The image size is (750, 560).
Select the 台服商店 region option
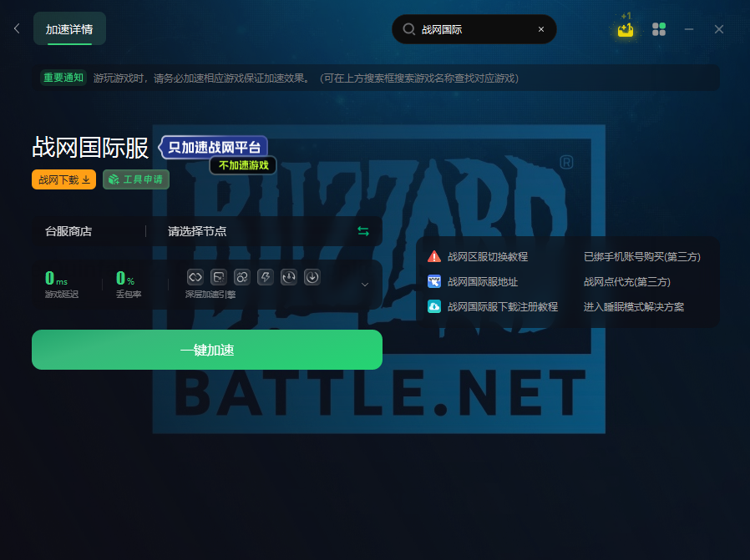click(68, 231)
